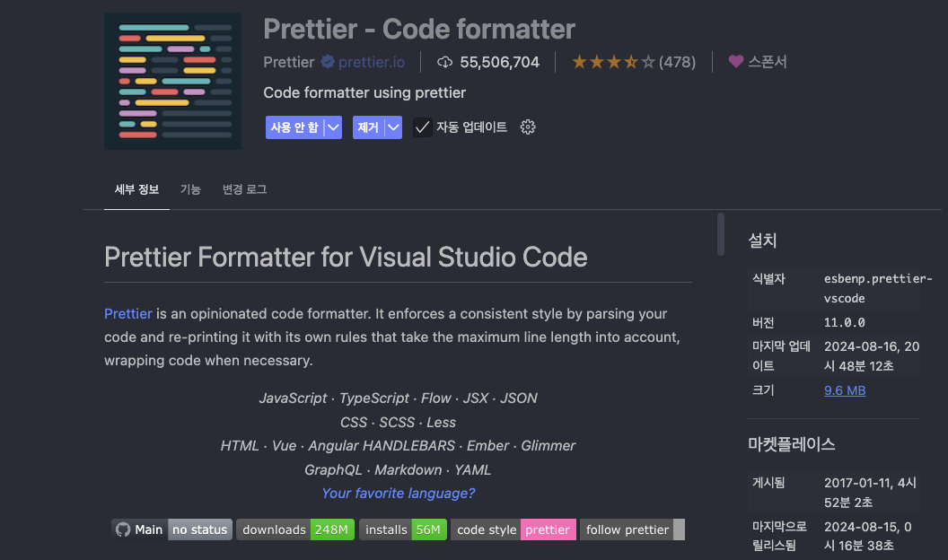Click the 9.6 MB size link
Image resolution: width=948 pixels, height=560 pixels.
845,389
